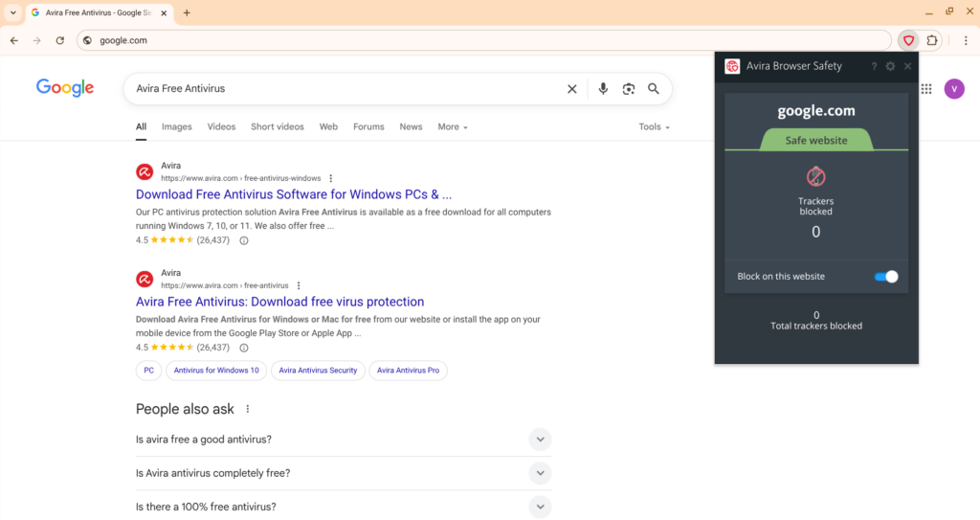Viewport: 980px width, 520px height.
Task: Open options next to free-antivirus-windows result URL
Action: [330, 178]
